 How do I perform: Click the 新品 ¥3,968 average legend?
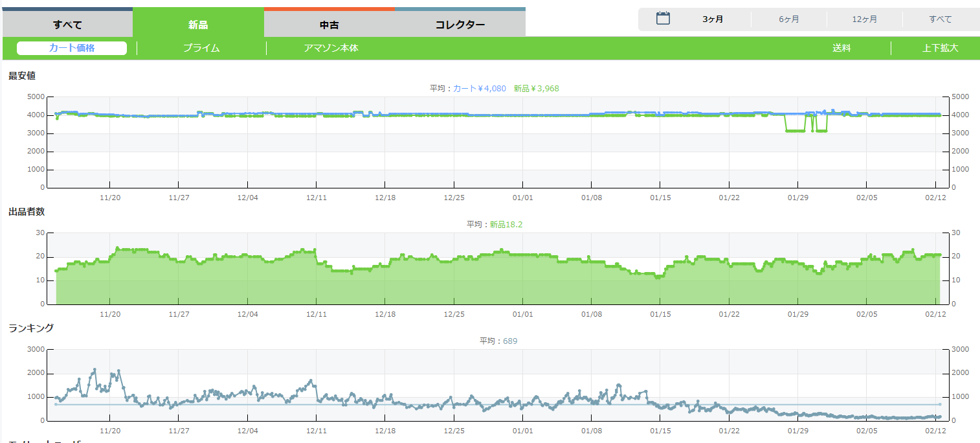[x=536, y=89]
